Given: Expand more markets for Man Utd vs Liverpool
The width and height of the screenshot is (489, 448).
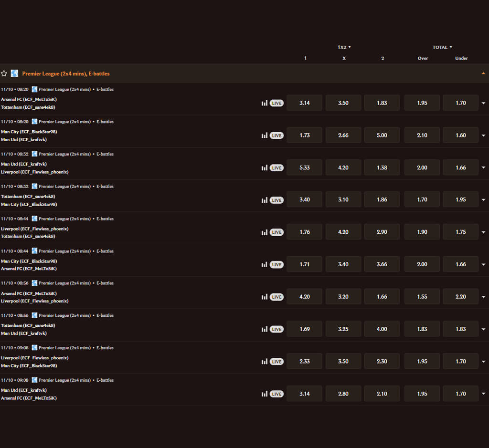Looking at the screenshot, I should tap(483, 167).
